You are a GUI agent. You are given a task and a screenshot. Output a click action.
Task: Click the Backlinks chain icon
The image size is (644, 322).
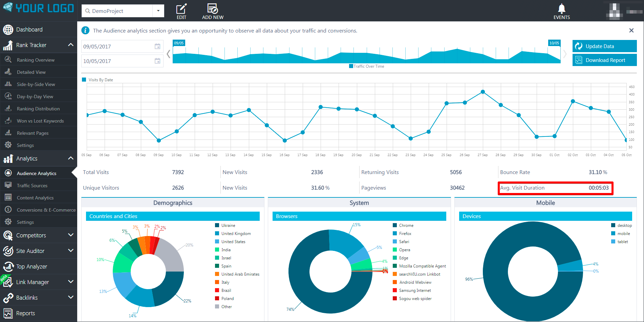coord(8,298)
